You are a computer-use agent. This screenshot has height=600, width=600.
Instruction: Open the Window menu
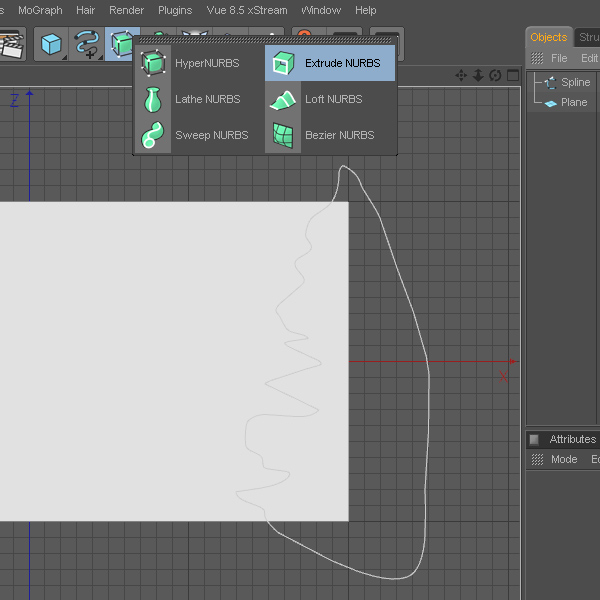[x=321, y=10]
